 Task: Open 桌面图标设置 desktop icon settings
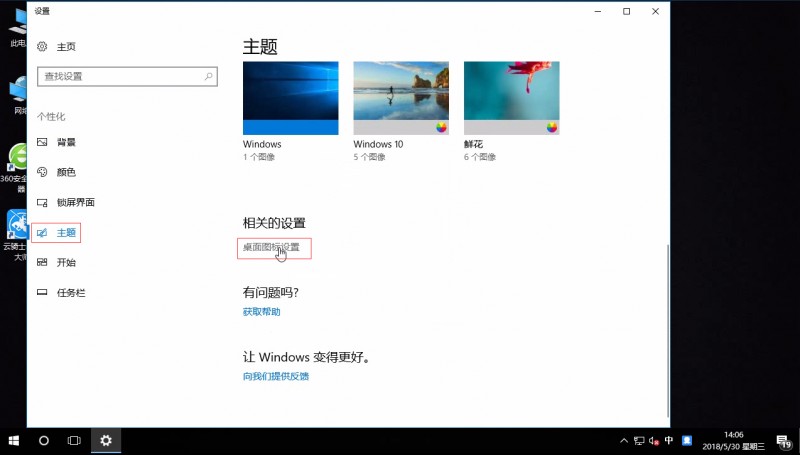click(x=271, y=248)
